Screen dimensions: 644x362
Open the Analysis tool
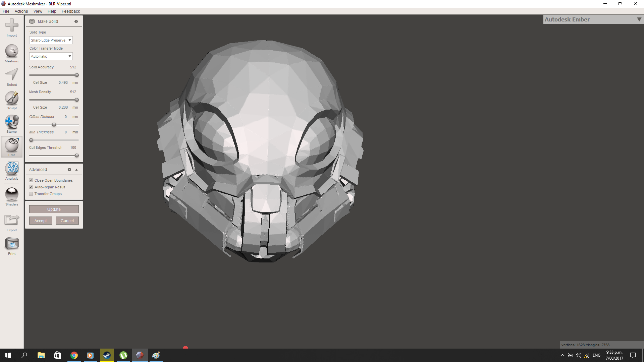(x=12, y=171)
